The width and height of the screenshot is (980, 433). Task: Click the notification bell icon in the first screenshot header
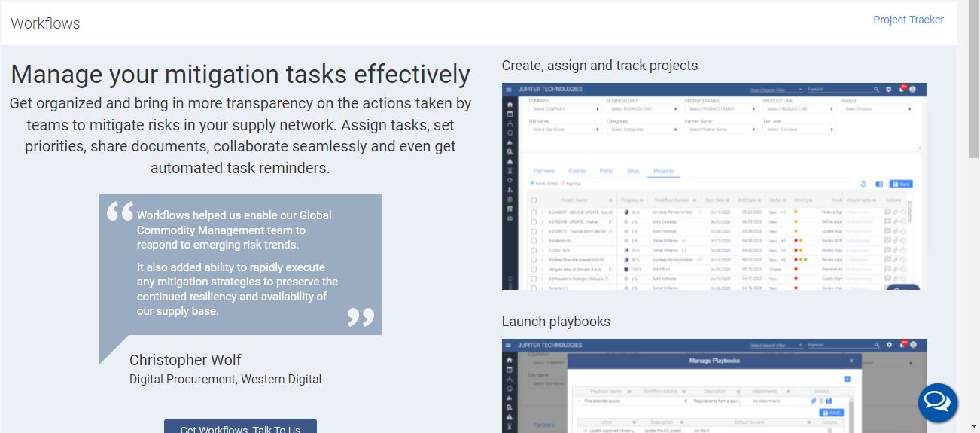point(901,90)
